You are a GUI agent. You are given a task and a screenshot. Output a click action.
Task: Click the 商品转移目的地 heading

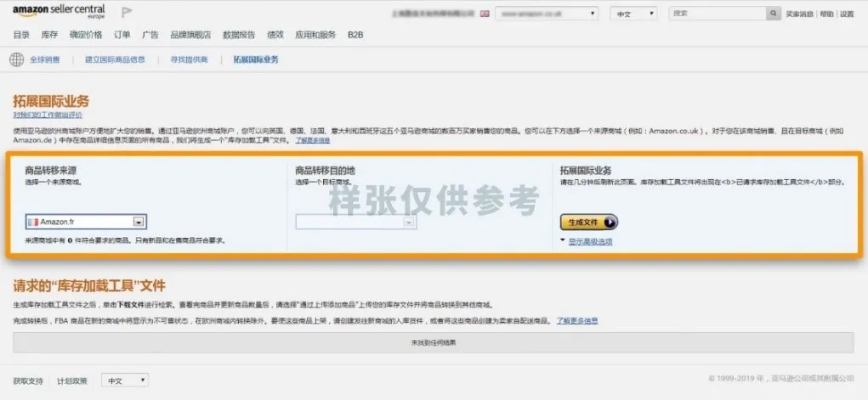[326, 171]
